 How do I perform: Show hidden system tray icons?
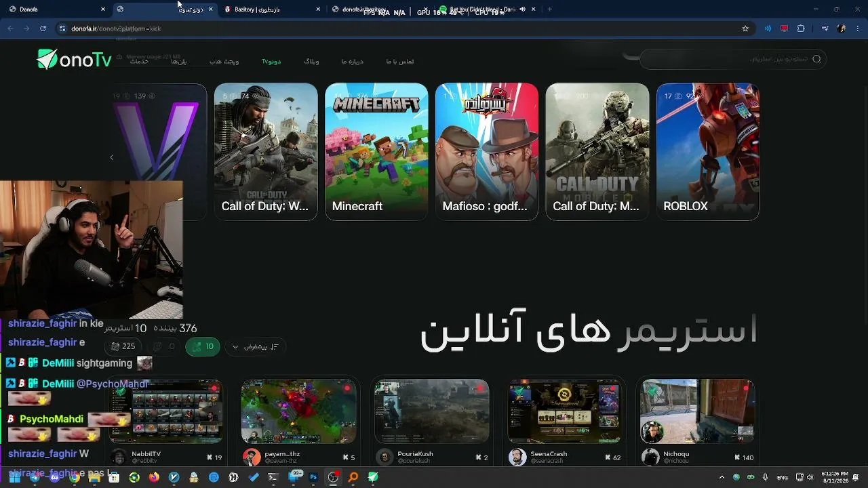pos(722,477)
